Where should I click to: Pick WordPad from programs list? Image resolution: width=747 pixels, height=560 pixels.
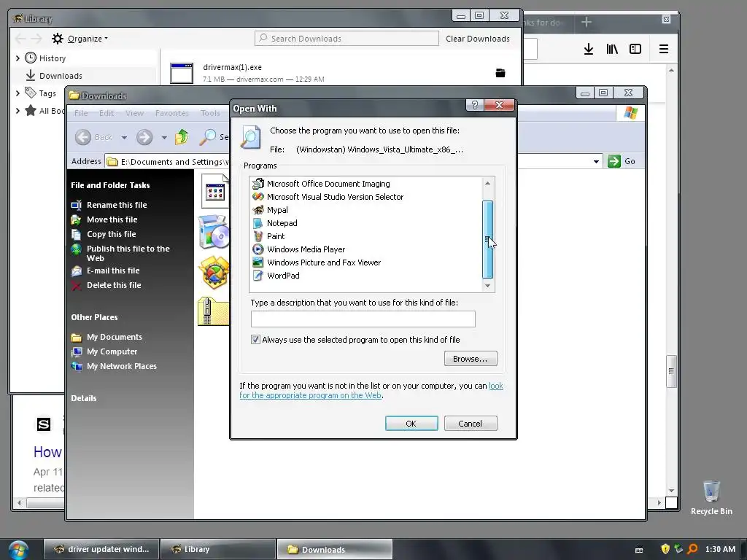[x=276, y=275]
